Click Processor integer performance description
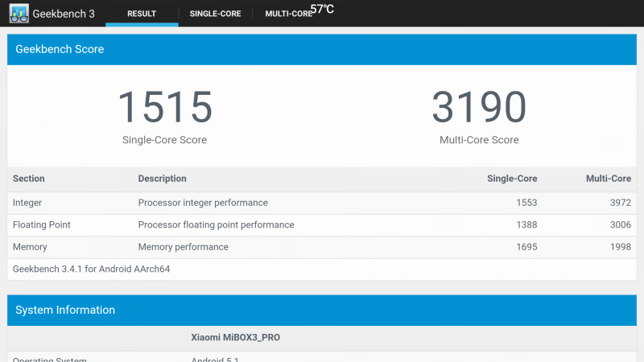Viewport: 644px width, 362px height. coord(203,203)
